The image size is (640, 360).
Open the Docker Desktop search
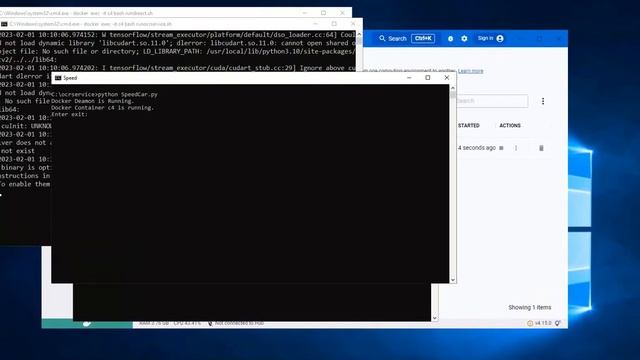[393, 38]
